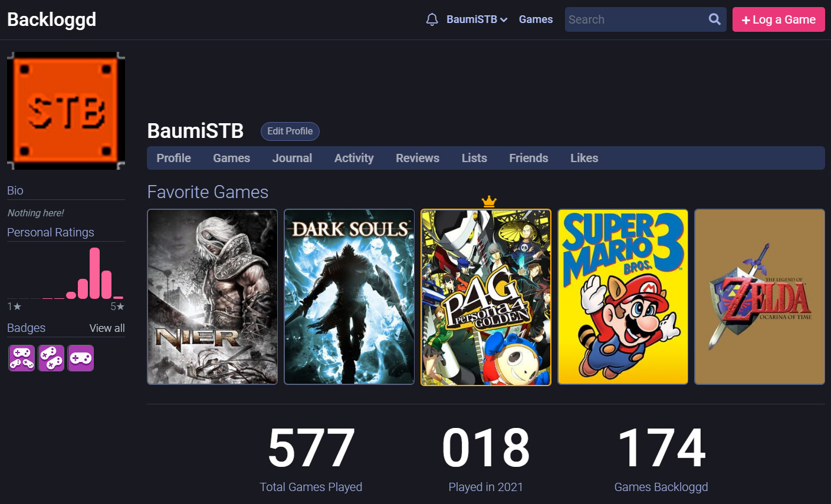Switch to the Likes tab
The width and height of the screenshot is (831, 504).
tap(584, 158)
